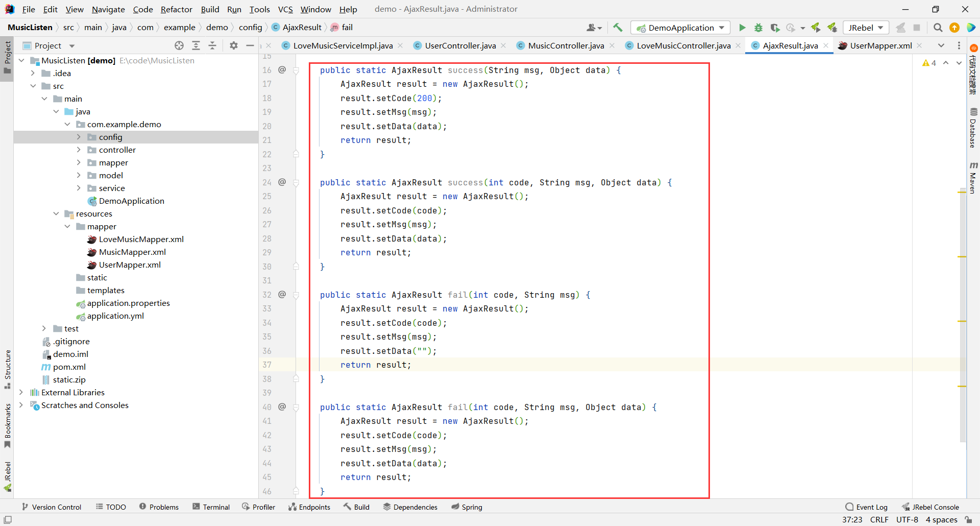Open the Maven tool window on right sidebar

coord(973,178)
